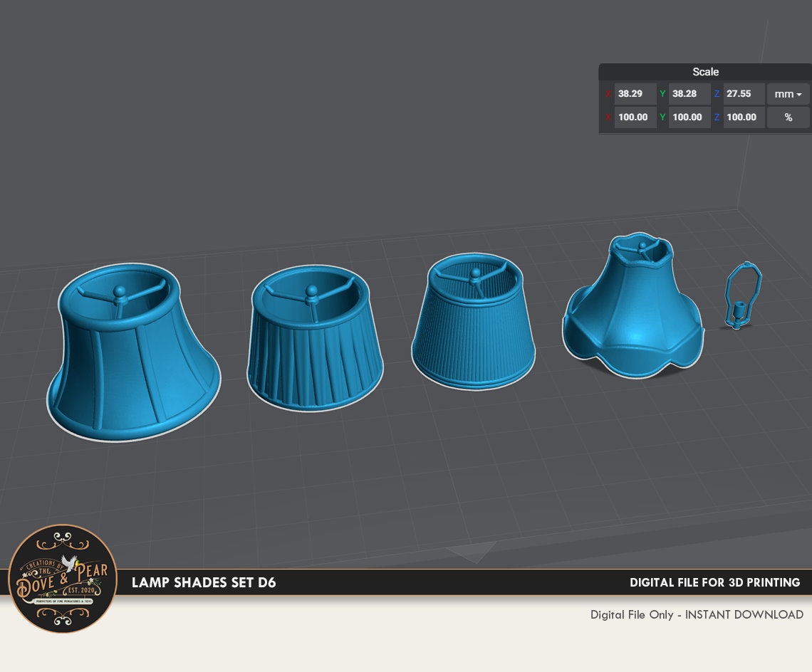812x672 pixels.
Task: Click the Z height field showing 27.55
Action: coord(741,94)
